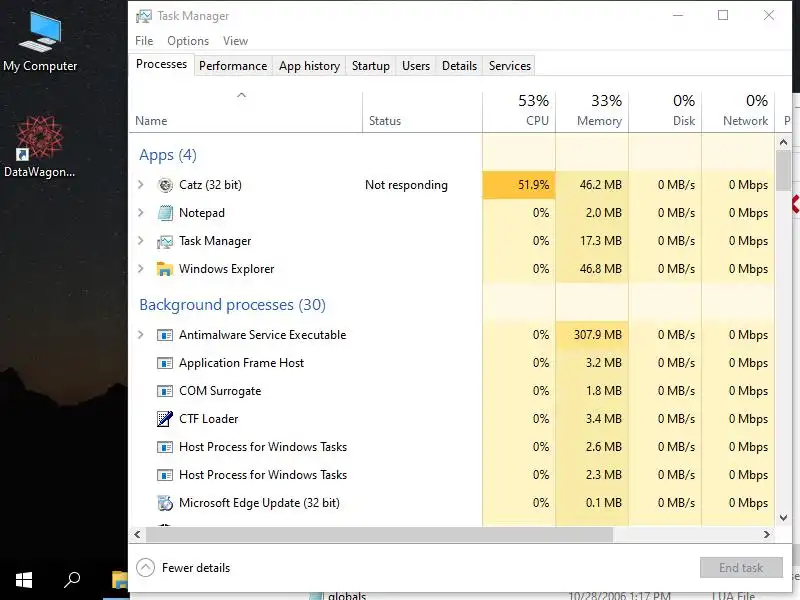Open the Windows Start menu
The width and height of the screenshot is (800, 600).
23,580
